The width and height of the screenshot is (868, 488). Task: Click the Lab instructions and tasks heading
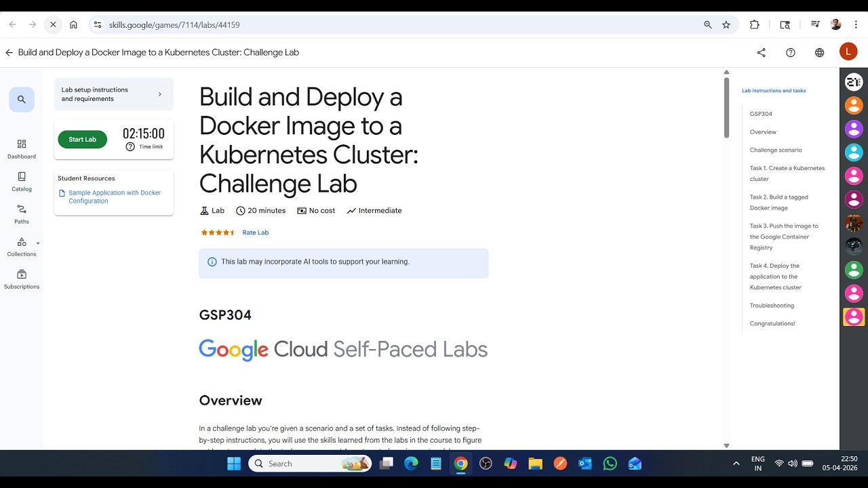(774, 90)
